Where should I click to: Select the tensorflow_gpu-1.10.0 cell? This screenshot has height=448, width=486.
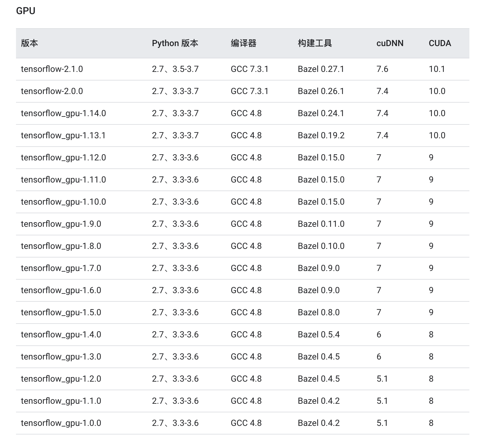coord(63,202)
